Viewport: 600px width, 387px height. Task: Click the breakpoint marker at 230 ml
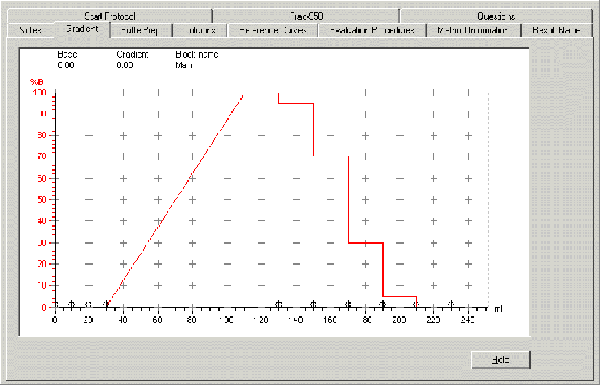pos(451,305)
